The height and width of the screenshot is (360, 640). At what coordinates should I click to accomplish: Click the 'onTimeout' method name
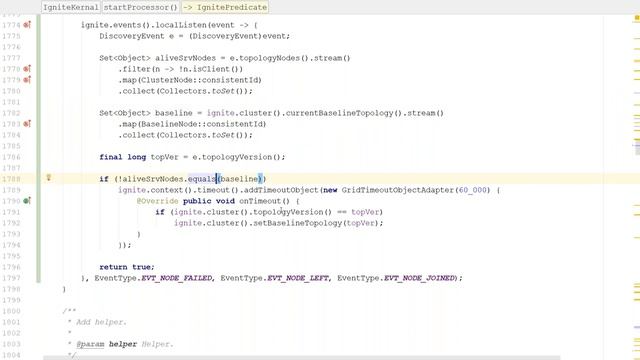(x=260, y=201)
